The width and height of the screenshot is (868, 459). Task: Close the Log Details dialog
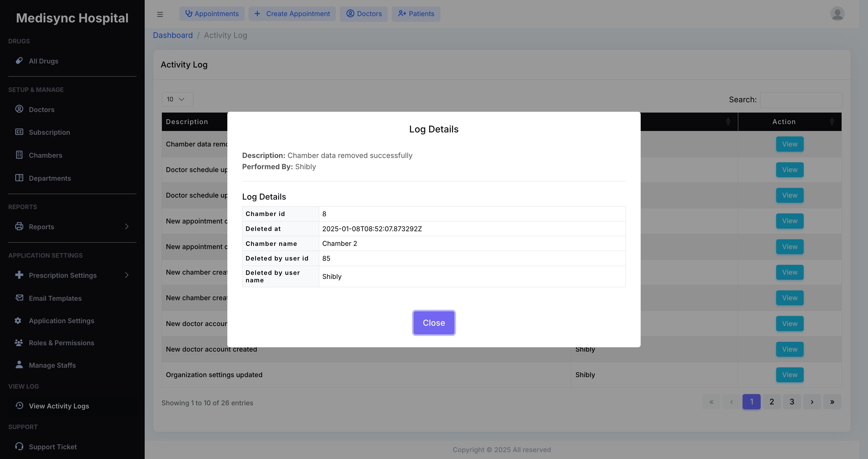pyautogui.click(x=434, y=323)
